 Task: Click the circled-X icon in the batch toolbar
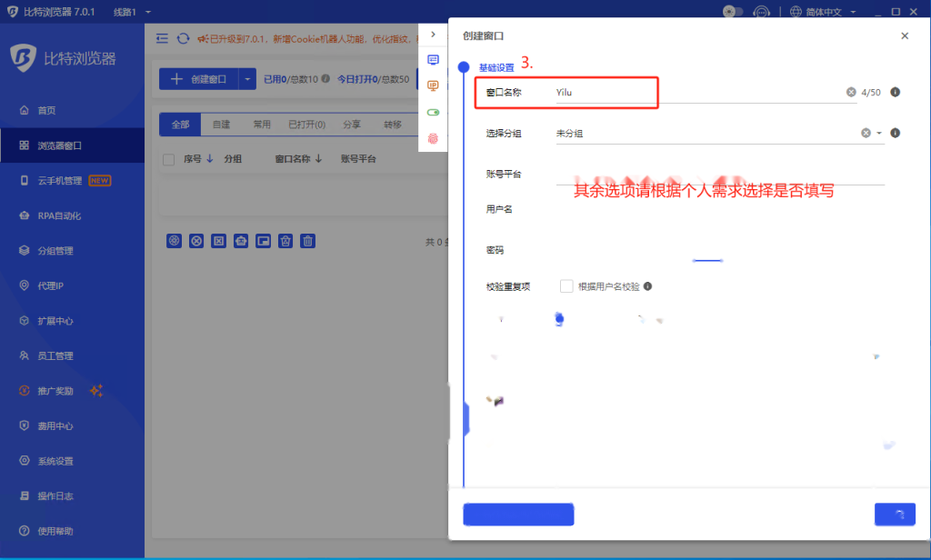click(x=196, y=241)
